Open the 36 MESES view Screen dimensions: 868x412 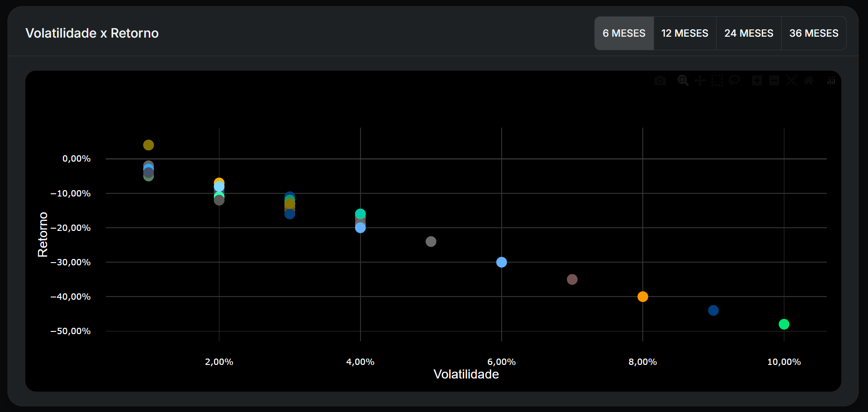813,33
